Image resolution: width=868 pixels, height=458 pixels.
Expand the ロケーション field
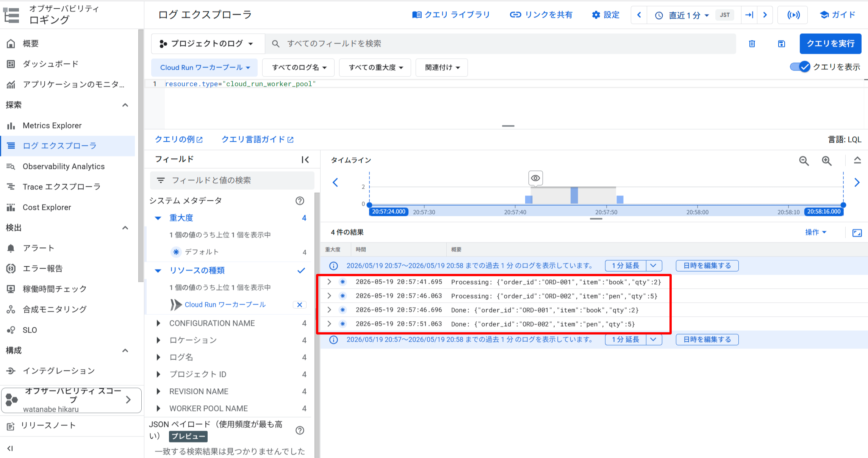[158, 340]
